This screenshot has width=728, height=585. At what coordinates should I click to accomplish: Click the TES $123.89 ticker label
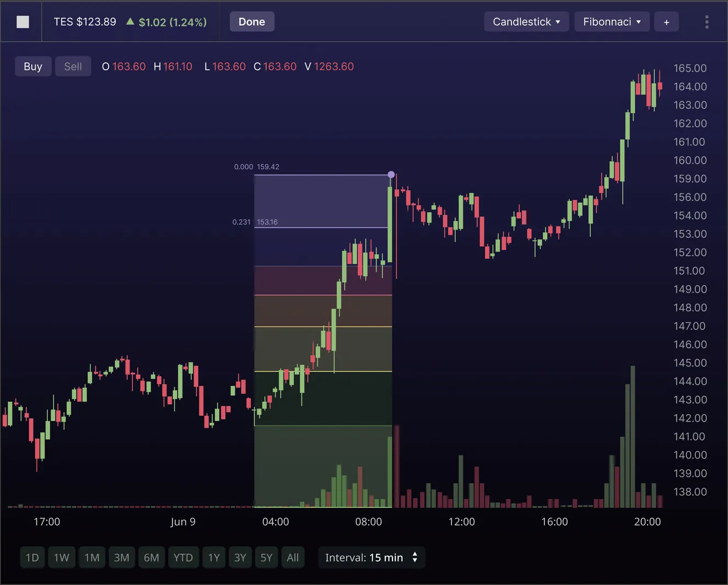click(85, 22)
